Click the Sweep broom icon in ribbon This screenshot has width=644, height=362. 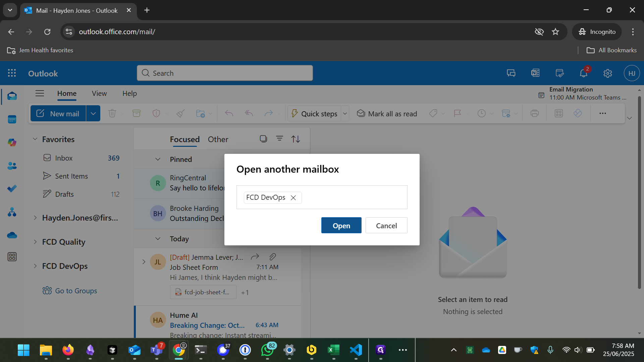tap(180, 113)
